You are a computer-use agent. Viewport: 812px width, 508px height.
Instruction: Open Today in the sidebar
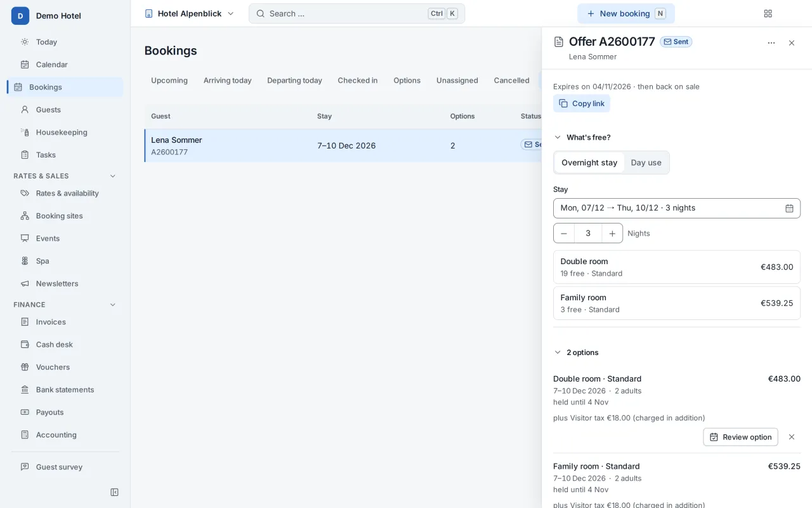tap(65, 42)
